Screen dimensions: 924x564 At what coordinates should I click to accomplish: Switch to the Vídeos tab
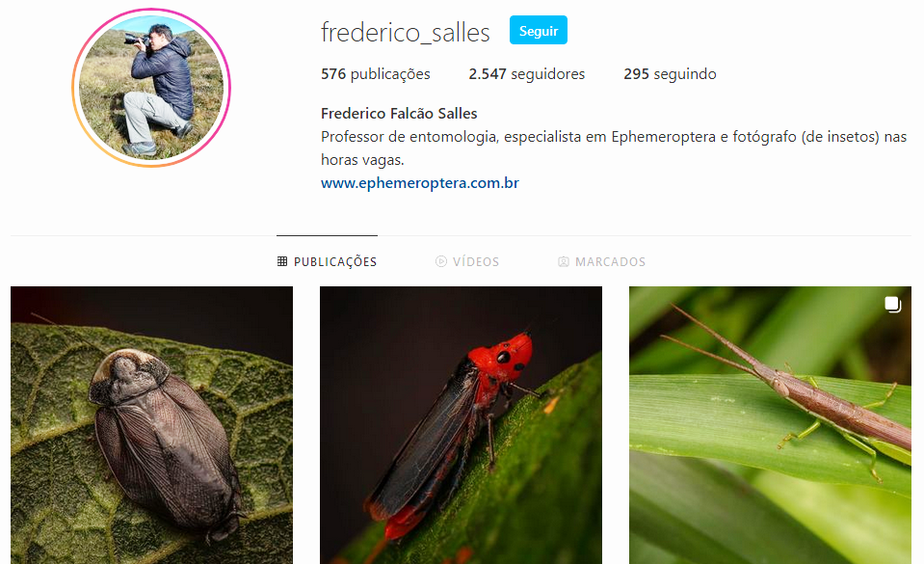[x=467, y=261]
